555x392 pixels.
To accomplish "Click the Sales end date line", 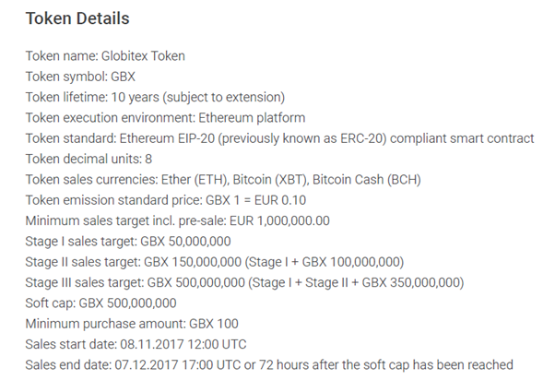I will point(269,364).
